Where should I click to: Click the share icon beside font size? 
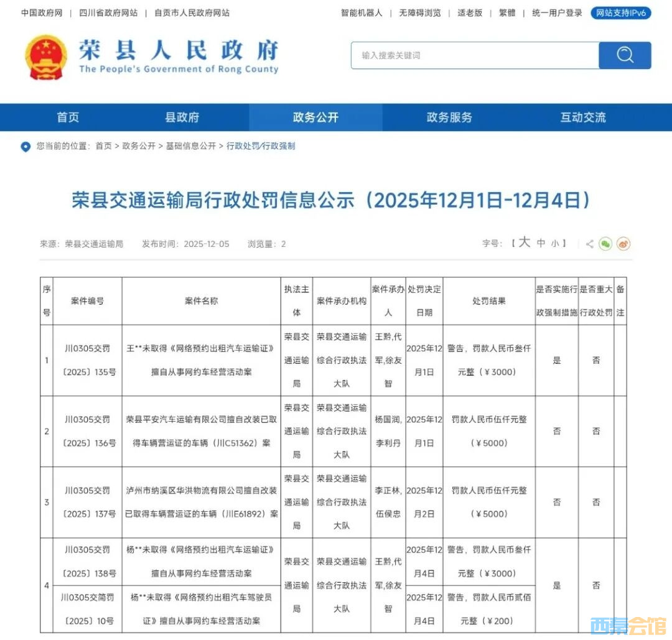(589, 244)
